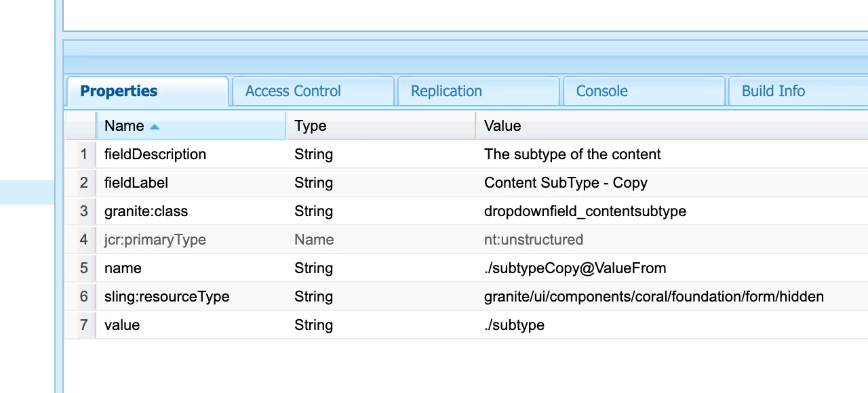
Task: Click the granite/ui/components/coral/foundation/form/hidden value
Action: (x=654, y=297)
